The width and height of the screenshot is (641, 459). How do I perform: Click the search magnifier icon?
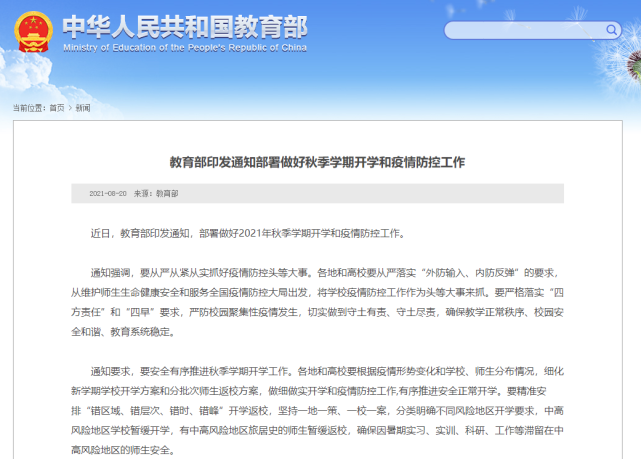point(611,30)
